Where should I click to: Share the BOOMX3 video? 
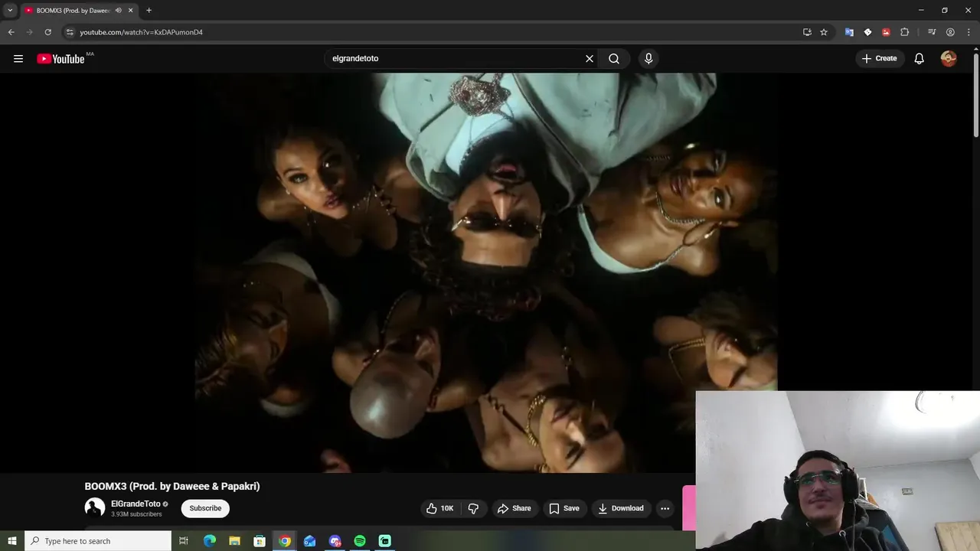(514, 508)
